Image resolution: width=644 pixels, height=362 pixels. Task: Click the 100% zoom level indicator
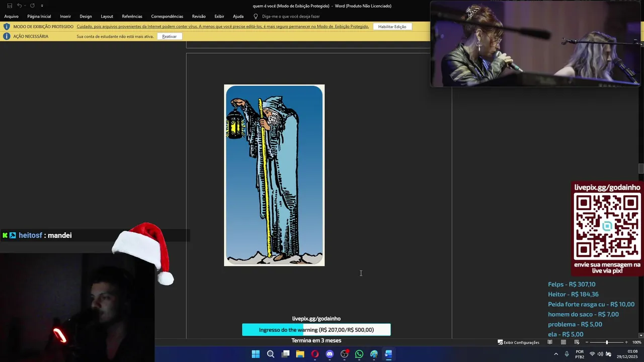pyautogui.click(x=636, y=342)
